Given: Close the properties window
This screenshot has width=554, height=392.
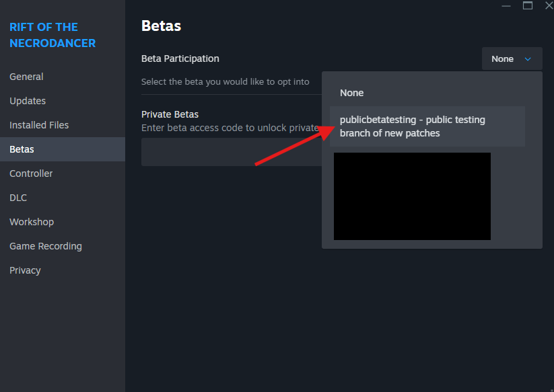Looking at the screenshot, I should tap(549, 5).
